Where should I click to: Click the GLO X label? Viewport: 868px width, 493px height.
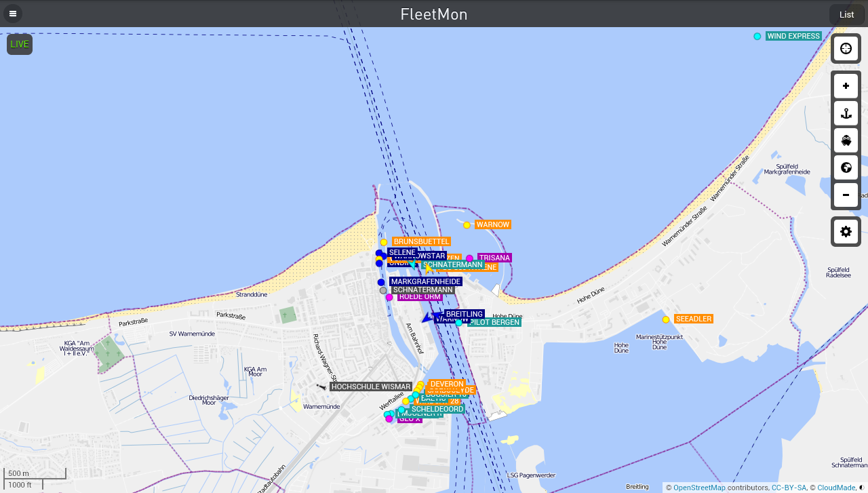click(410, 419)
